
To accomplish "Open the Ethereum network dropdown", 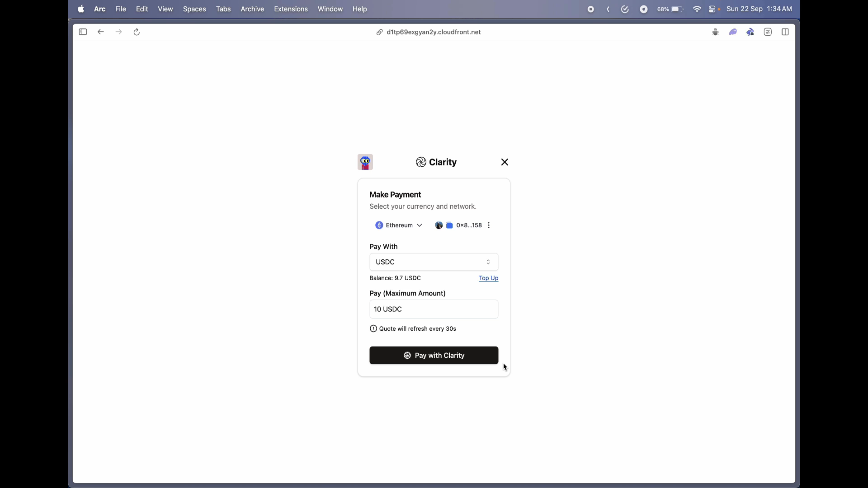I will coord(399,225).
